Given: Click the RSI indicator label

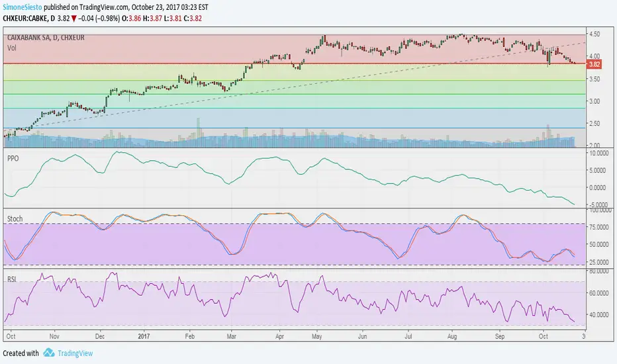Looking at the screenshot, I should pyautogui.click(x=12, y=279).
